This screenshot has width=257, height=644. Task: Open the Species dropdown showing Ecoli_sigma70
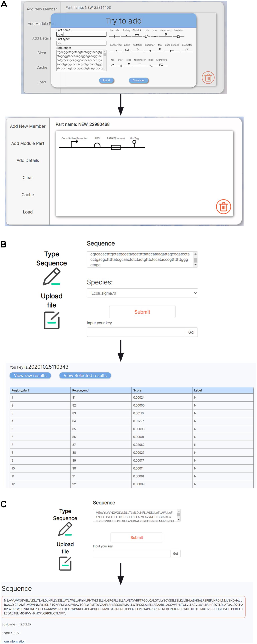(x=142, y=293)
